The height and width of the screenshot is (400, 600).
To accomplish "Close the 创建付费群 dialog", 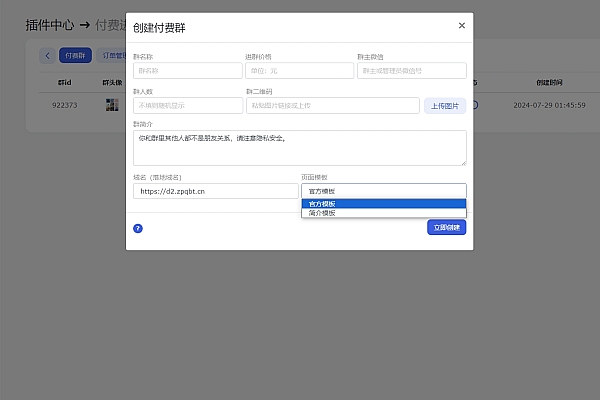I will 461,26.
